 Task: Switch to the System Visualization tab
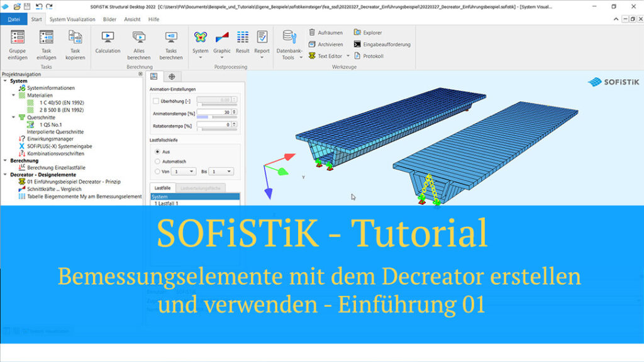74,19
